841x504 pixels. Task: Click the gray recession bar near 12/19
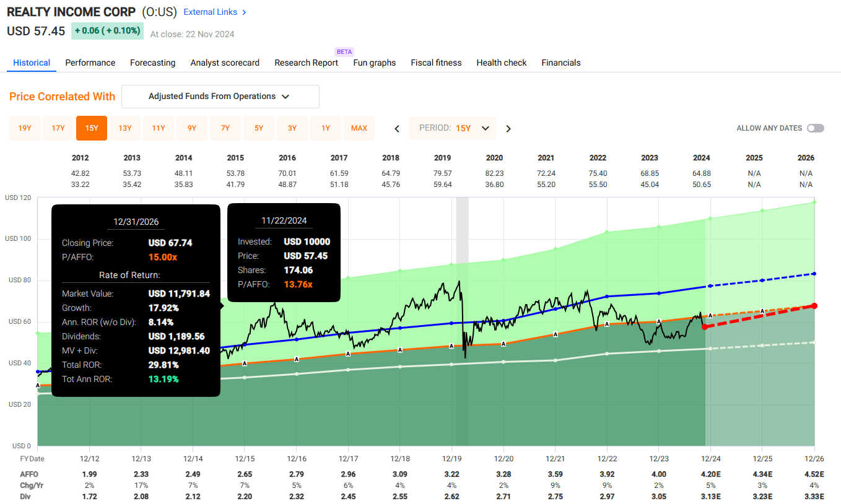pyautogui.click(x=462, y=235)
